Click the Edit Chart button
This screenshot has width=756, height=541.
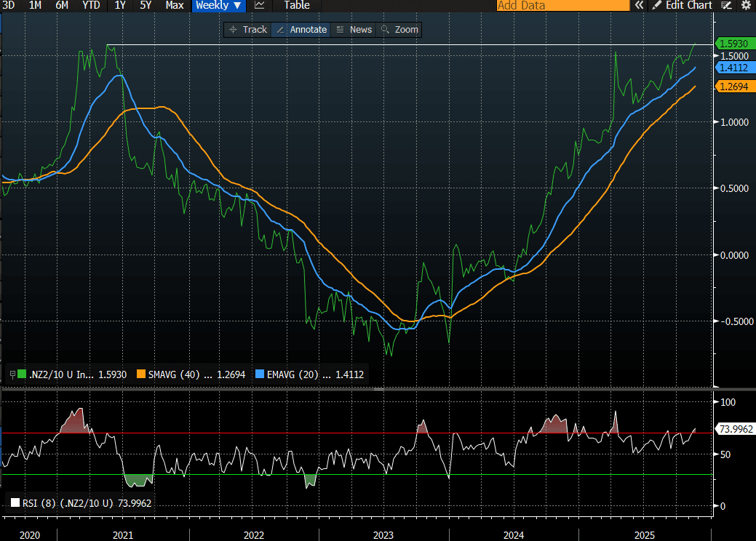pyautogui.click(x=682, y=5)
